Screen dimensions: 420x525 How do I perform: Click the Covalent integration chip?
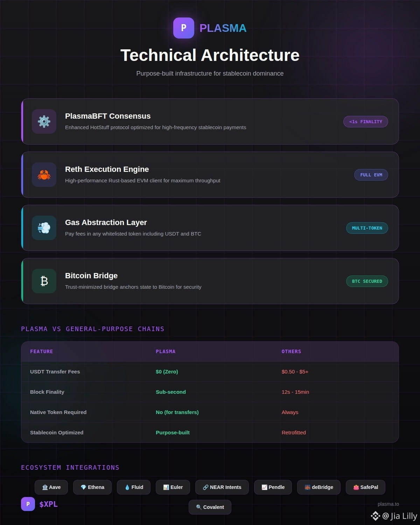pyautogui.click(x=210, y=507)
